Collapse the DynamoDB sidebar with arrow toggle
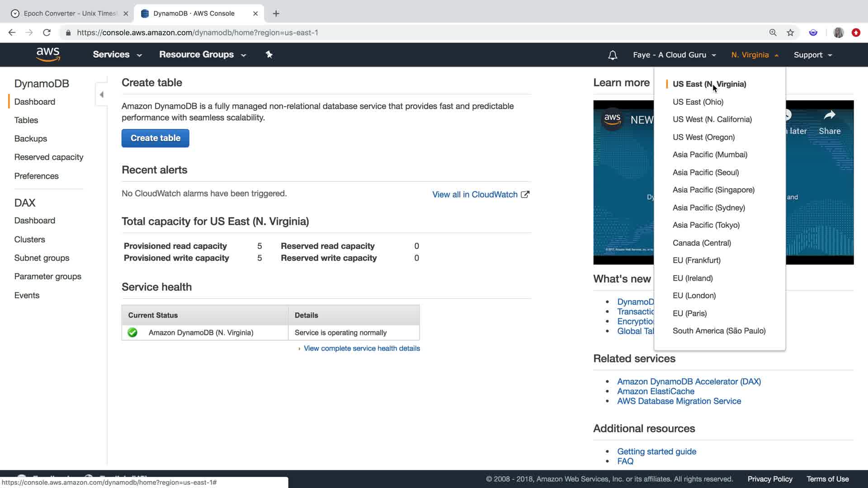The height and width of the screenshot is (488, 868). tap(101, 94)
